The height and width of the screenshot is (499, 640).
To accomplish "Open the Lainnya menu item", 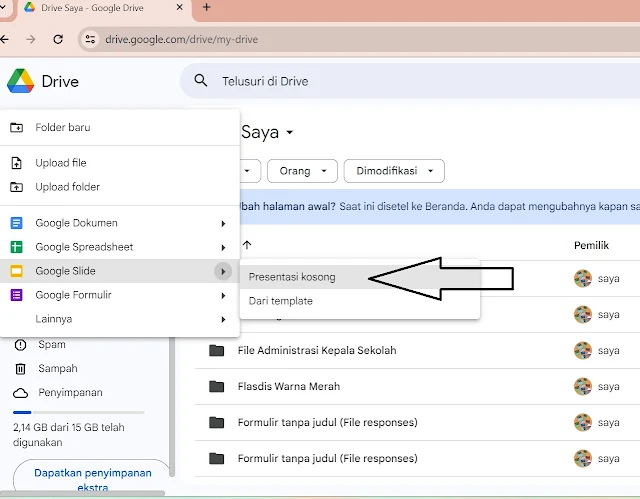I will [x=120, y=319].
